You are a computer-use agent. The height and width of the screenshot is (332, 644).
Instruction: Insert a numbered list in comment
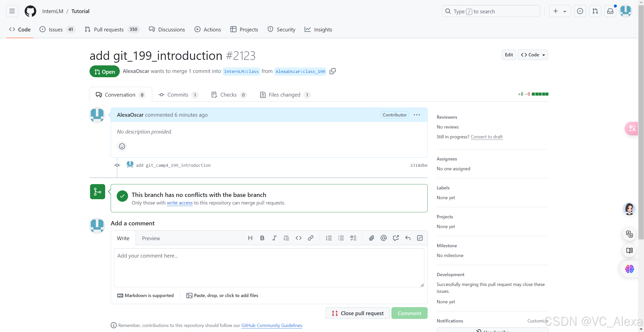329,238
